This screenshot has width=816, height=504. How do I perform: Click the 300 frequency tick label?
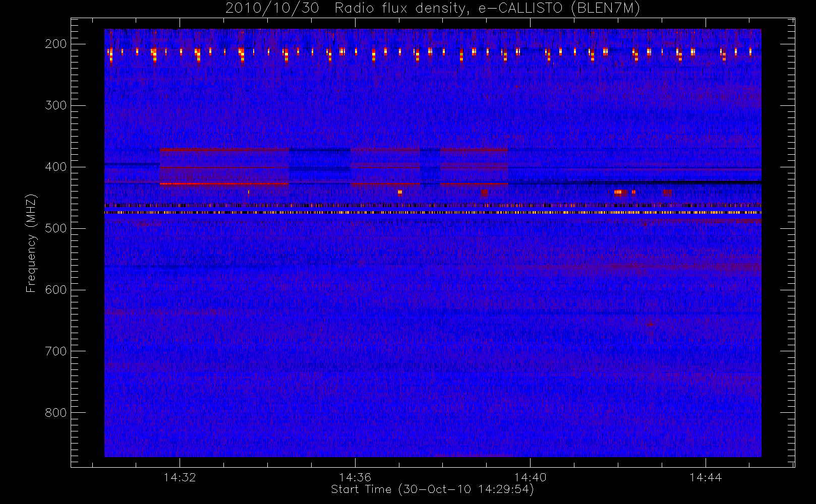[56, 105]
